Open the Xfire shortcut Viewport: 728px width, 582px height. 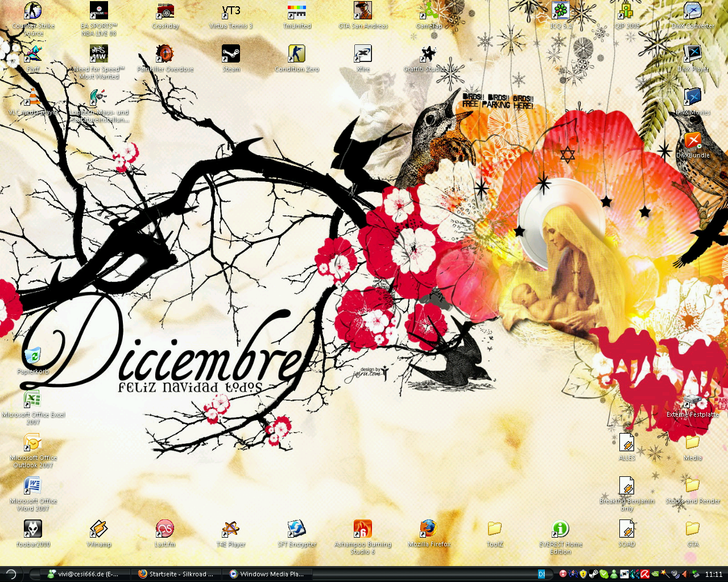click(363, 54)
